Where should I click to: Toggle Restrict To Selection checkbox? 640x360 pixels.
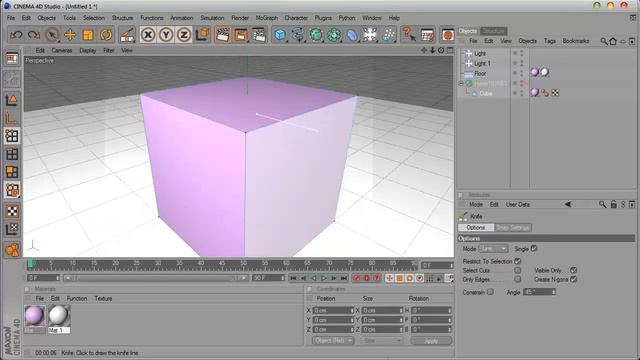coord(518,261)
